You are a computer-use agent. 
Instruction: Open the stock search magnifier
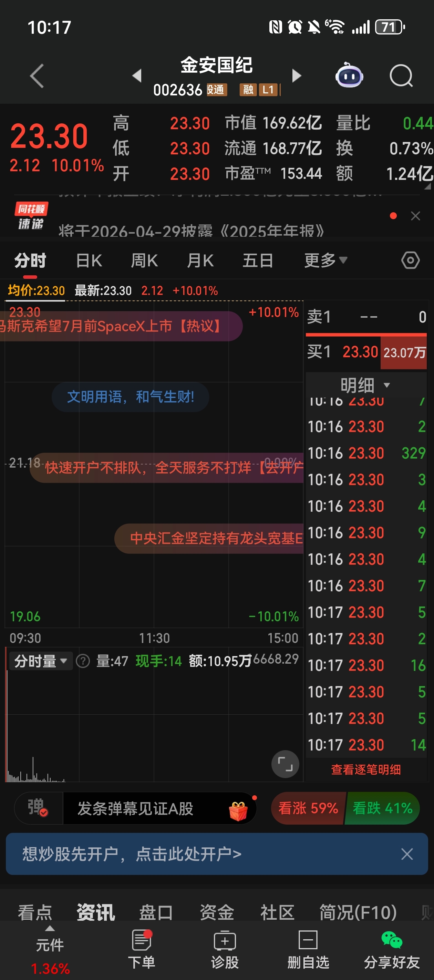click(x=401, y=76)
